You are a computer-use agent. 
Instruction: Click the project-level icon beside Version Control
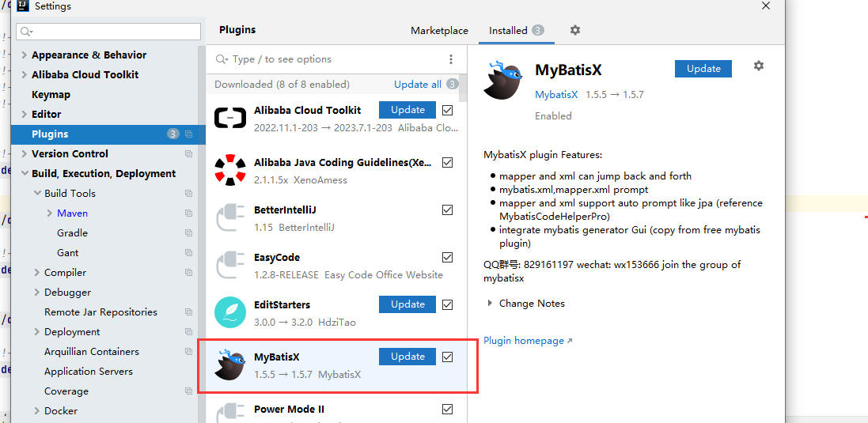(x=189, y=153)
